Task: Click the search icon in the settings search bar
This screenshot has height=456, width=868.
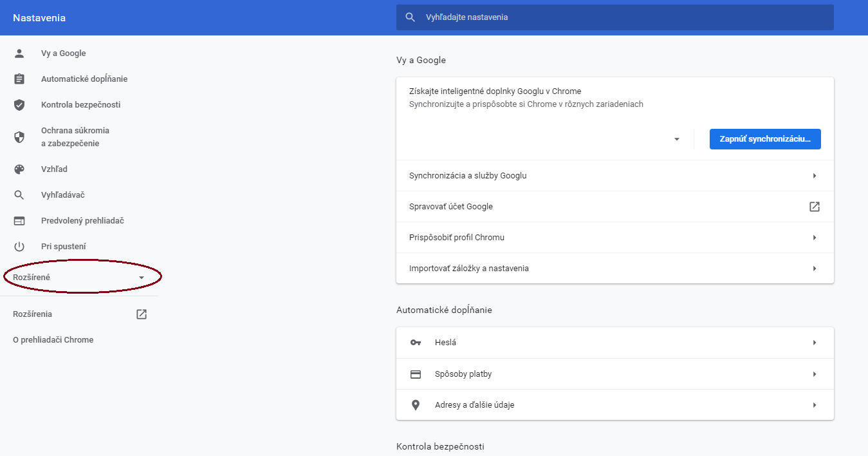Action: [x=411, y=17]
